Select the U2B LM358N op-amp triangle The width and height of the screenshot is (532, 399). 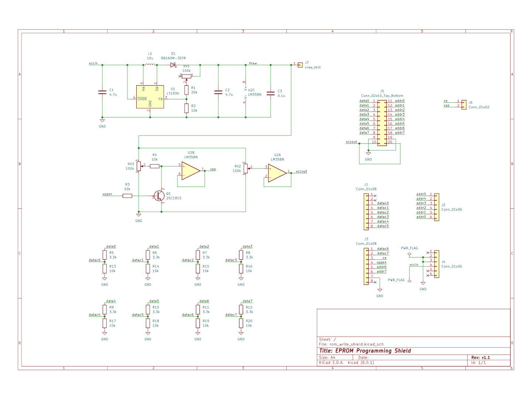191,170
